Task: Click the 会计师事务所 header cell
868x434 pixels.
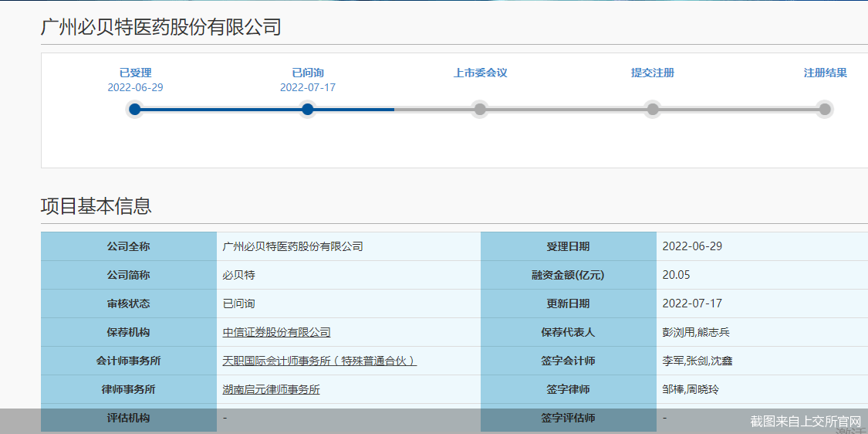Action: [x=128, y=361]
